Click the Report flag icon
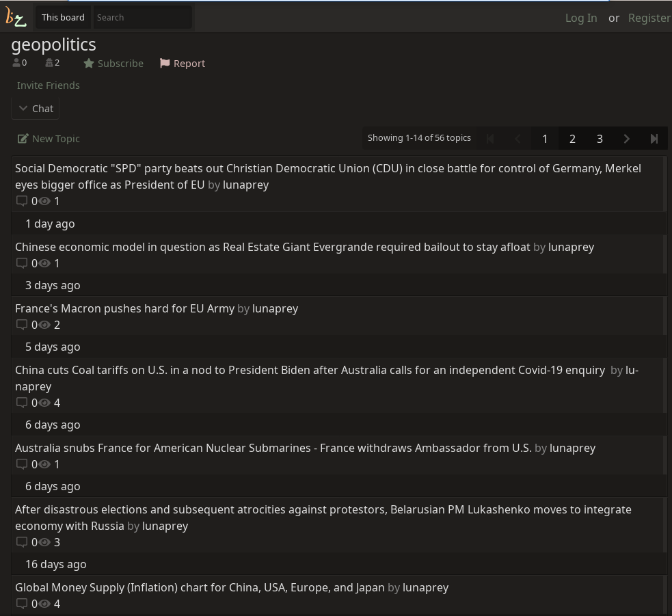The width and height of the screenshot is (672, 616). pos(165,64)
